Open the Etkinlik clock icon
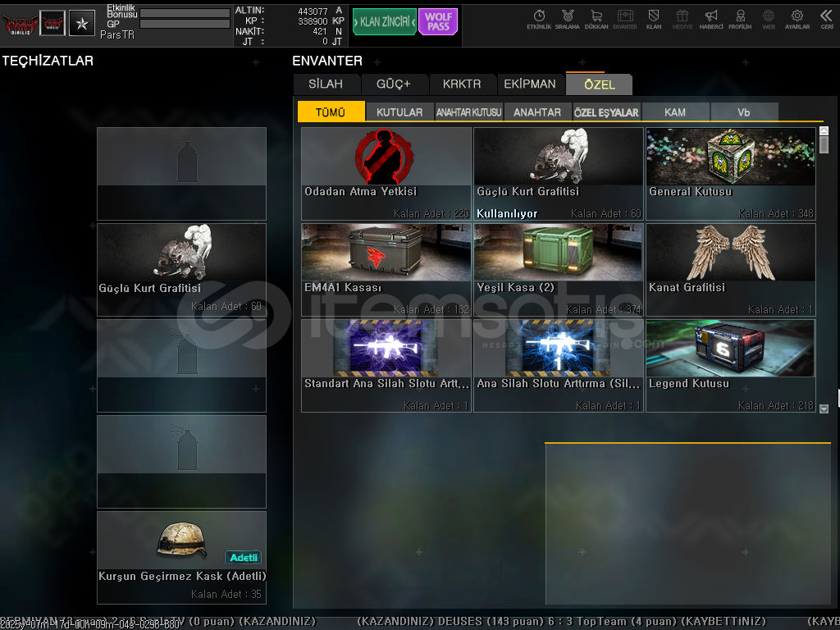The width and height of the screenshot is (840, 630). tap(539, 20)
